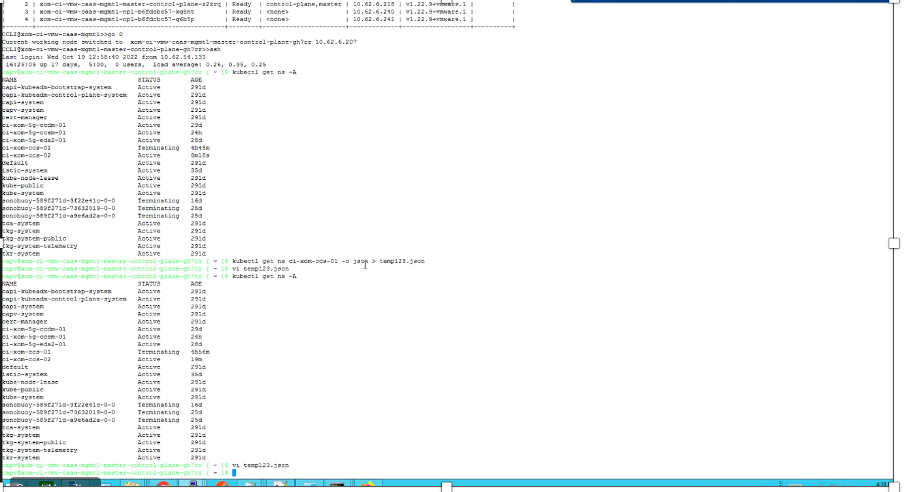Click the 'load average: 0.26, 0.35, 0.25' text

pos(209,65)
